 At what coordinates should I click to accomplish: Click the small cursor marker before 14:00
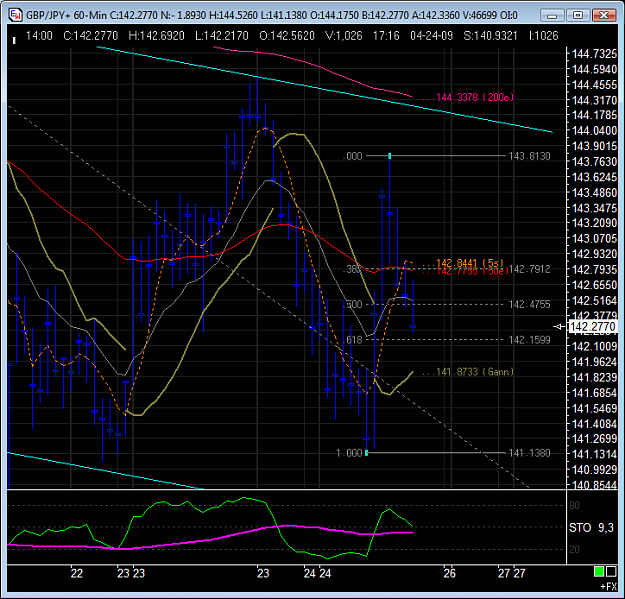(x=14, y=40)
